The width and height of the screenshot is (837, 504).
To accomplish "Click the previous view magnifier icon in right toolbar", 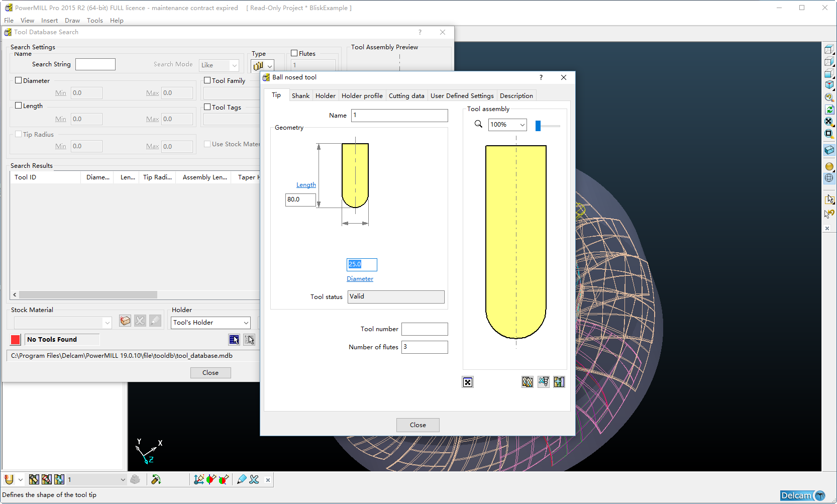I will coord(829,97).
